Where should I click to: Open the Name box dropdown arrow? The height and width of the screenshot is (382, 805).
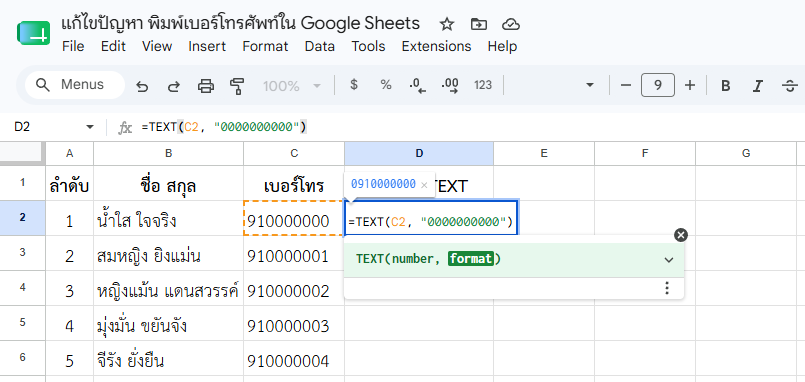90,127
